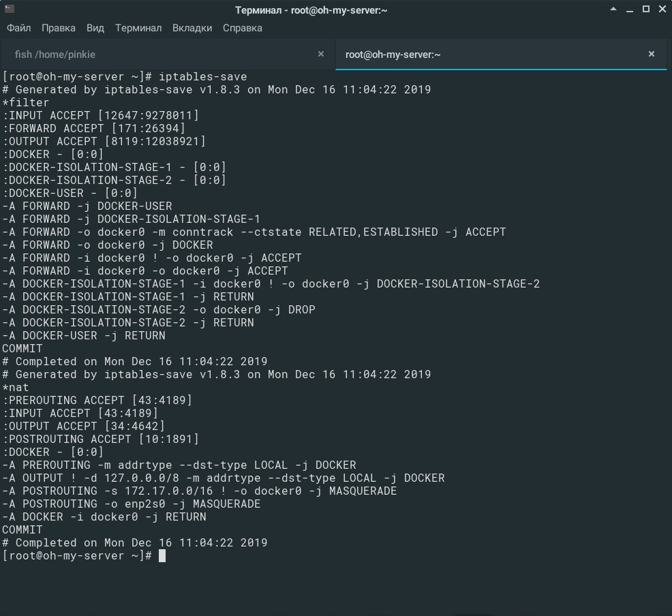Click the :OUTPUT ACCEPT [8119:12038921] line
Viewport: 672px width, 616px height.
coord(104,141)
